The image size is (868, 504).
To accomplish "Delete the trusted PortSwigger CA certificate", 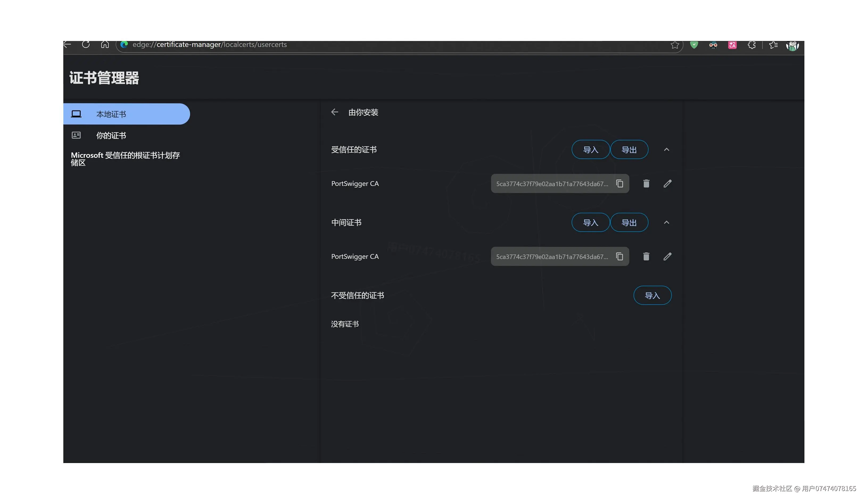I will [646, 184].
